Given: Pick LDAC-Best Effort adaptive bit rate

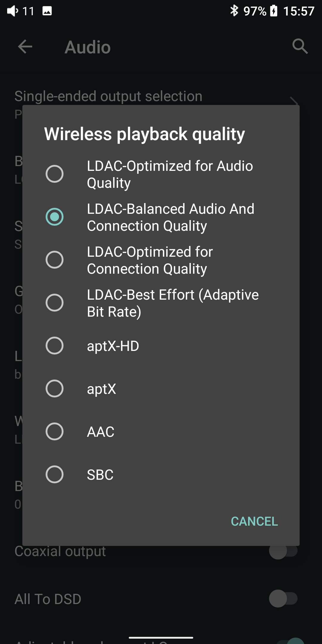Looking at the screenshot, I should [55, 303].
